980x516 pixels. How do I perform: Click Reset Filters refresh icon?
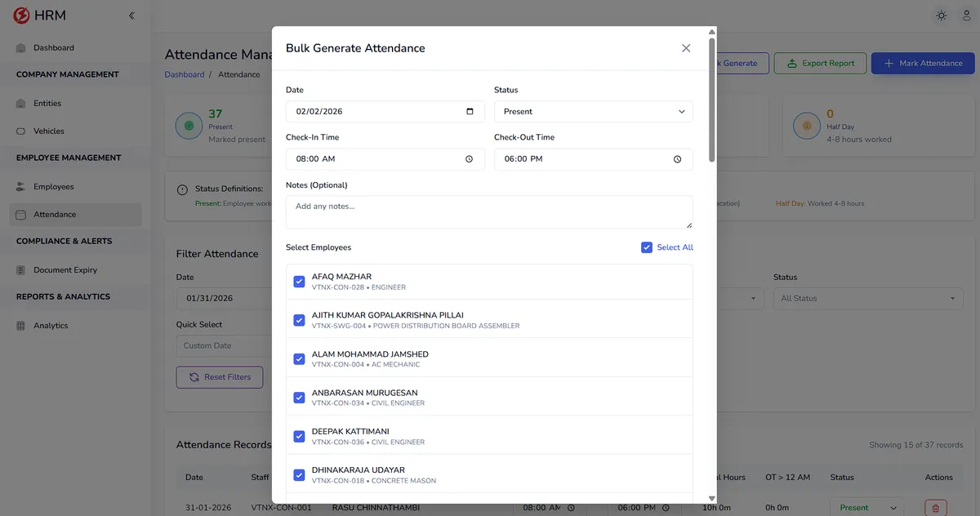point(194,377)
